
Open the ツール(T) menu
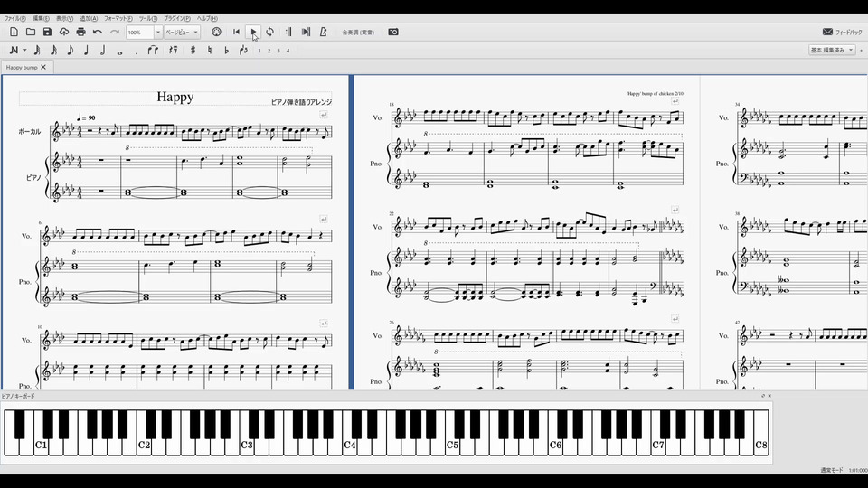pos(148,18)
